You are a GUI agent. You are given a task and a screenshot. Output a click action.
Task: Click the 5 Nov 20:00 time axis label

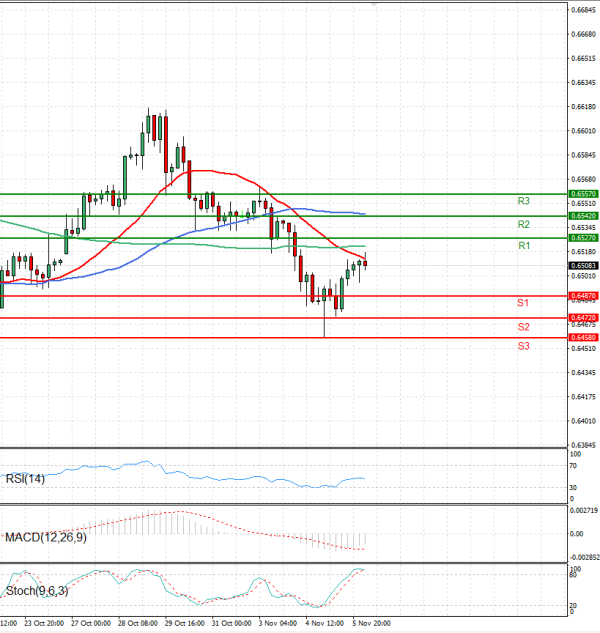click(371, 623)
